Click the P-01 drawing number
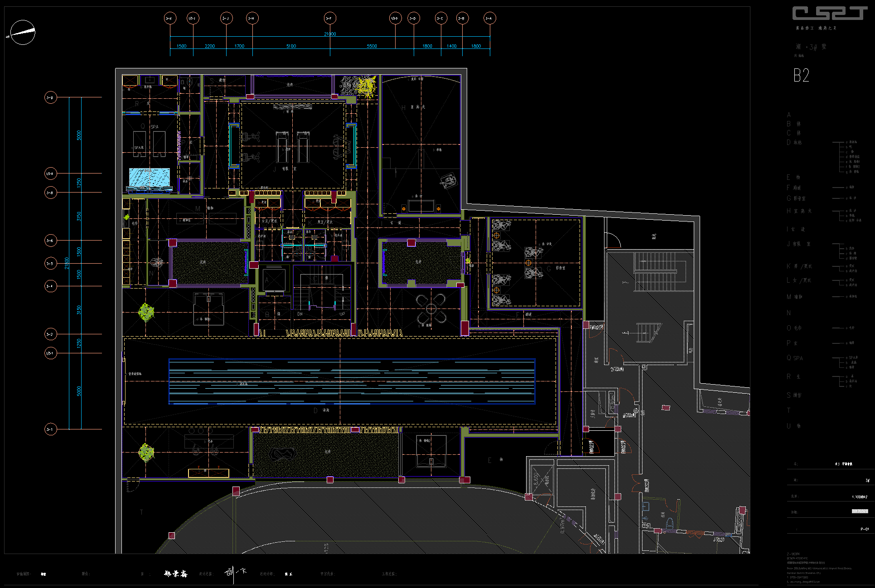 coord(864,529)
